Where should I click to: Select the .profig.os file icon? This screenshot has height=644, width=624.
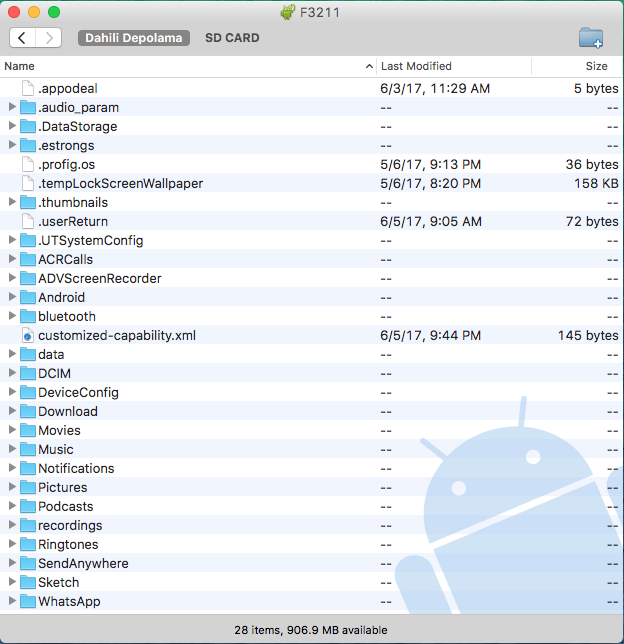(28, 164)
